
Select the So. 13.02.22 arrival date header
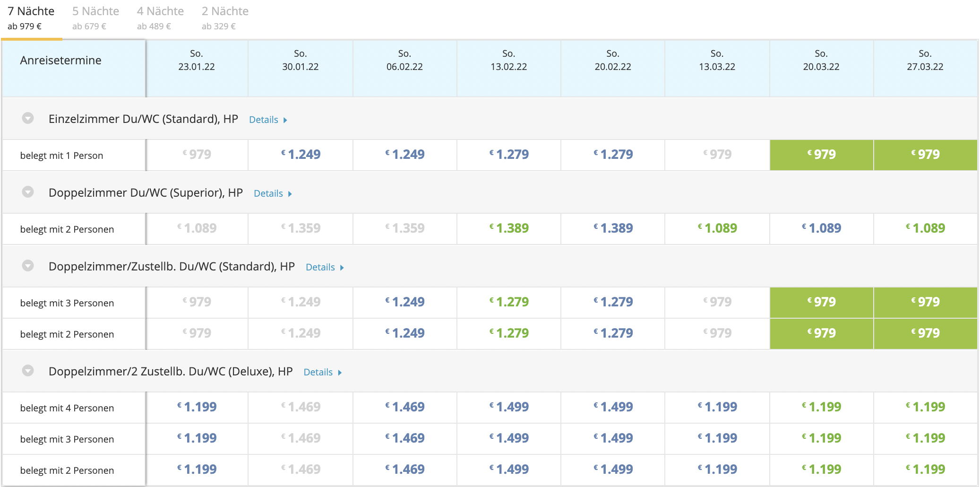pos(508,69)
